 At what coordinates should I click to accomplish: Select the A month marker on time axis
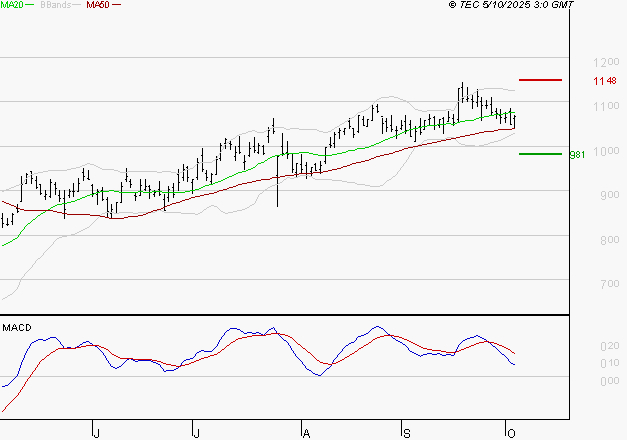[x=305, y=432]
